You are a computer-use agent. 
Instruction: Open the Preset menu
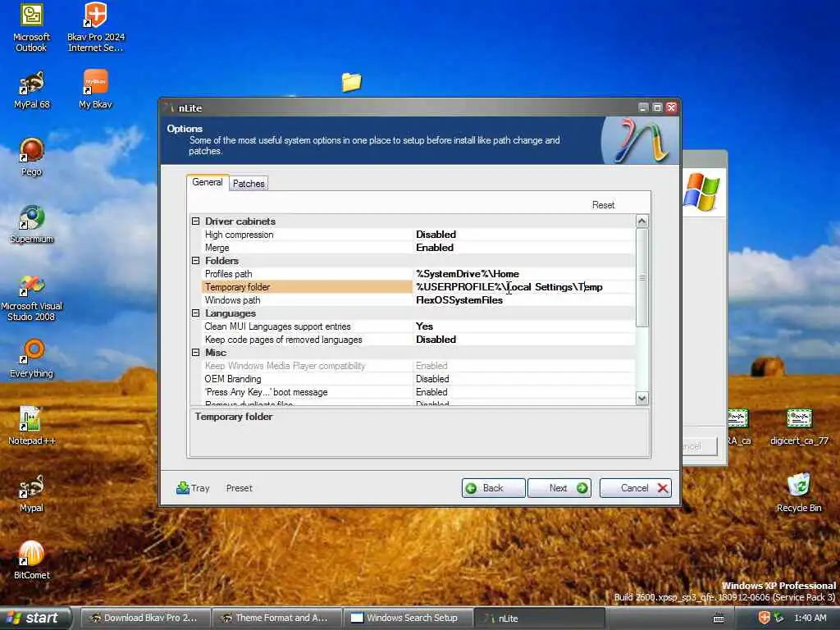click(239, 488)
